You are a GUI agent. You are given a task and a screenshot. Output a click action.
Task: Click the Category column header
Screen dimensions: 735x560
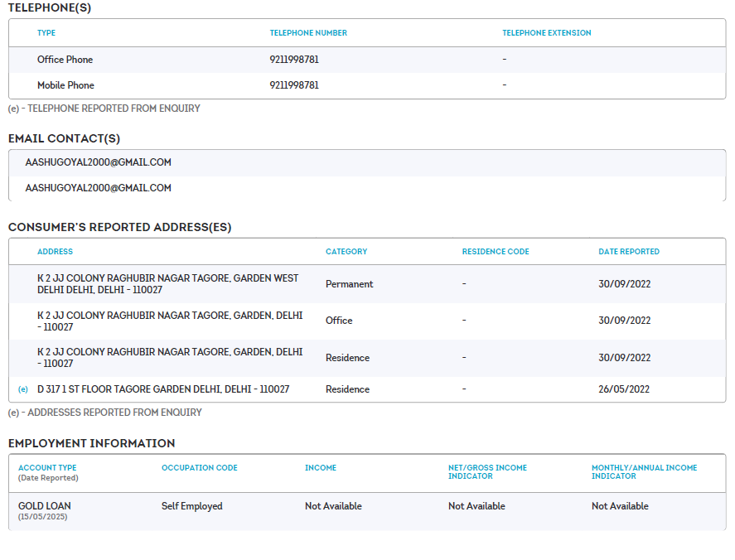346,252
